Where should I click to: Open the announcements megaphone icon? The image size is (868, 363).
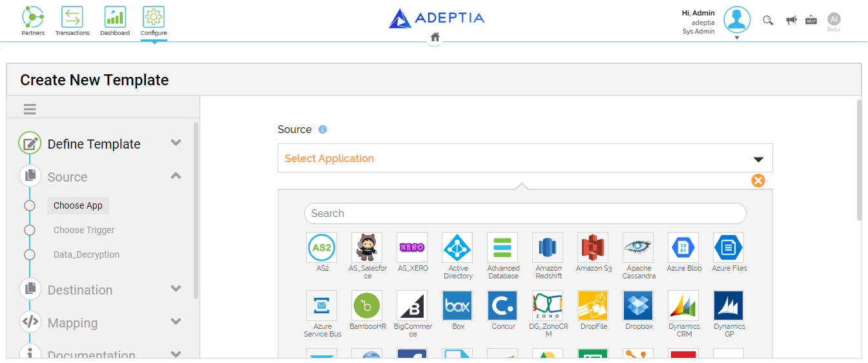(x=791, y=20)
